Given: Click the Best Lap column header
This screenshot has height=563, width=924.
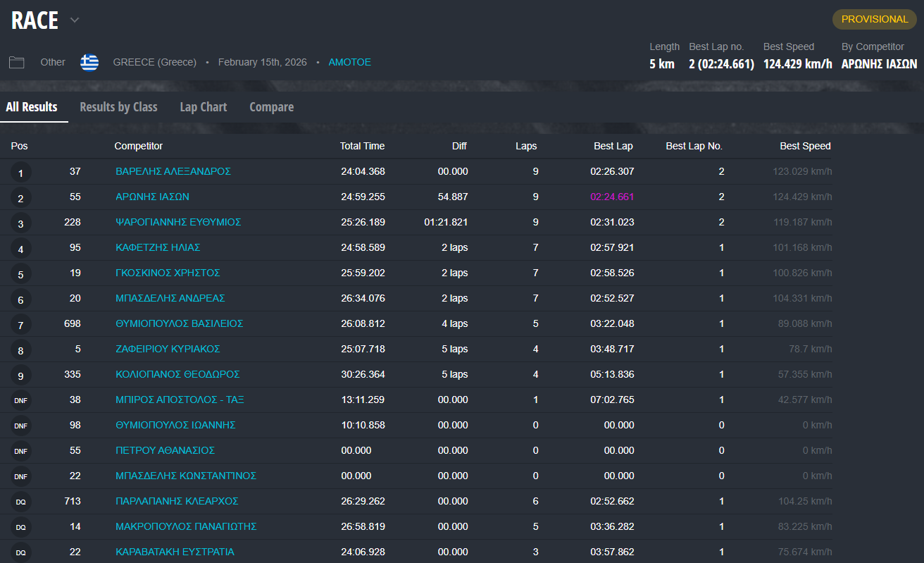Looking at the screenshot, I should pos(613,146).
